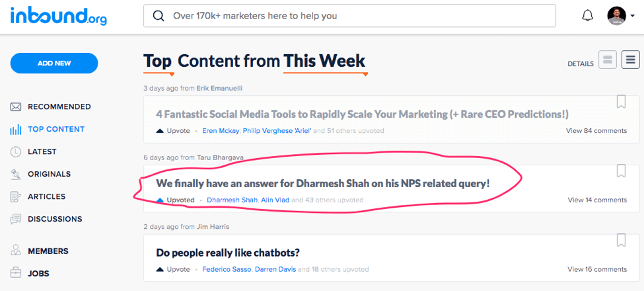Bookmark the chatbots post
The image size is (644, 291).
point(621,240)
